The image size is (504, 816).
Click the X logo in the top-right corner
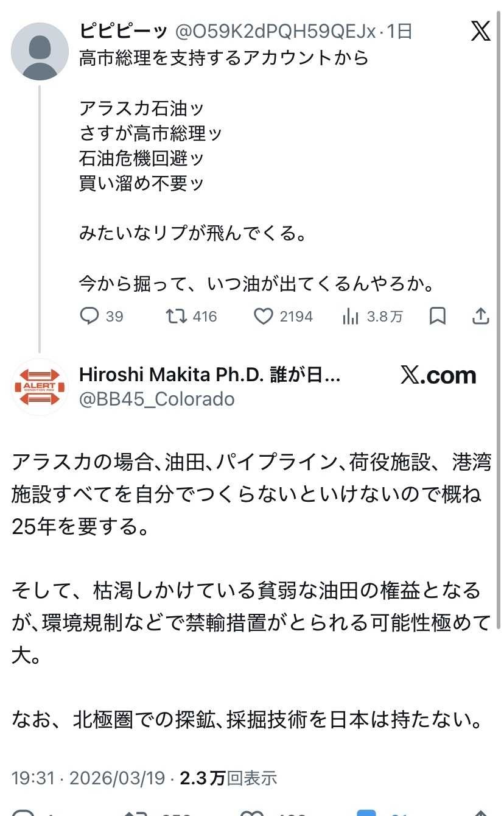click(480, 31)
